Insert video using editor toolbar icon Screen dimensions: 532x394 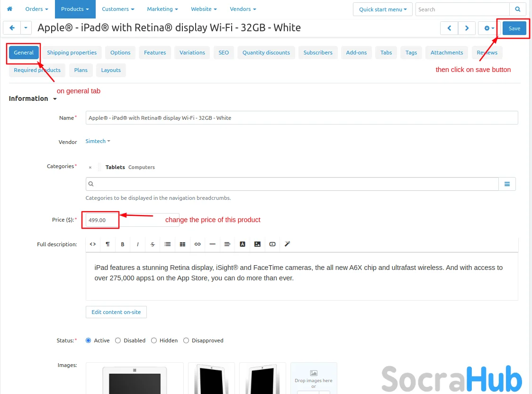tap(272, 244)
